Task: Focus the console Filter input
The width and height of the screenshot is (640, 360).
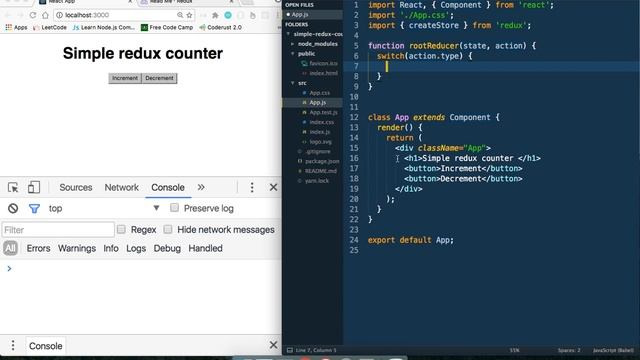Action: (58, 230)
